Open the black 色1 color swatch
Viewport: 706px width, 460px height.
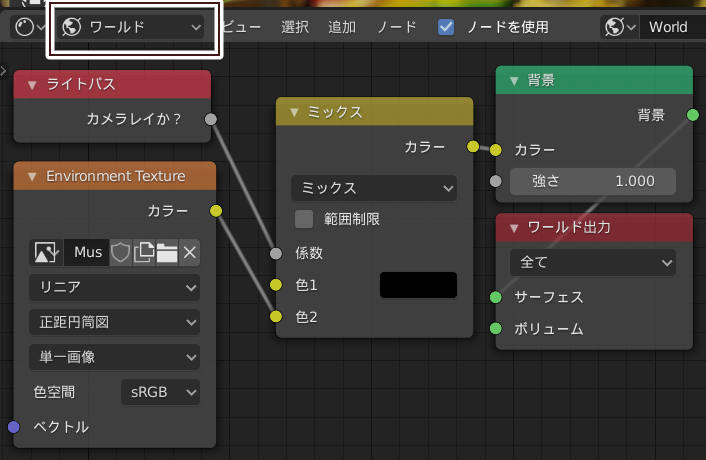(x=418, y=285)
